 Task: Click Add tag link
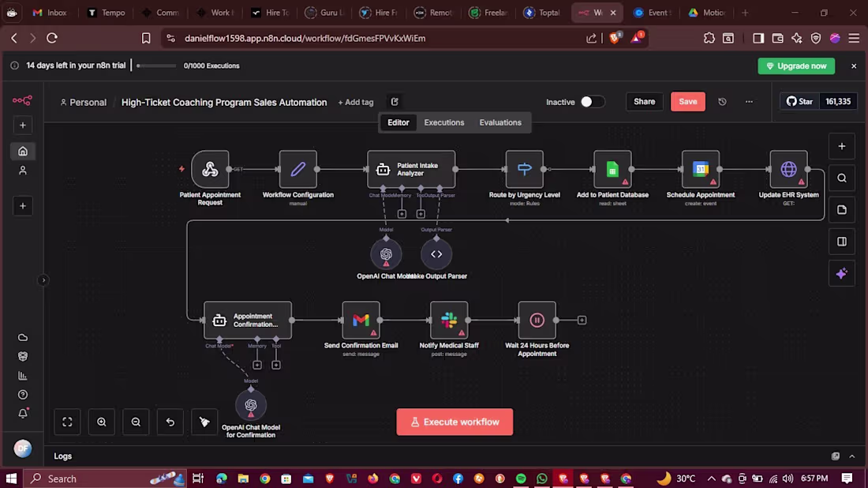point(356,103)
